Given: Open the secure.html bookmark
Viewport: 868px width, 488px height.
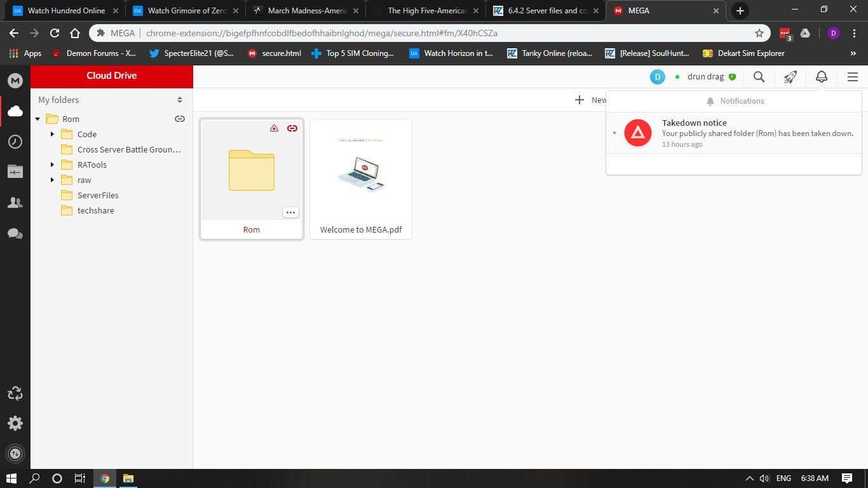Looking at the screenshot, I should (x=275, y=53).
